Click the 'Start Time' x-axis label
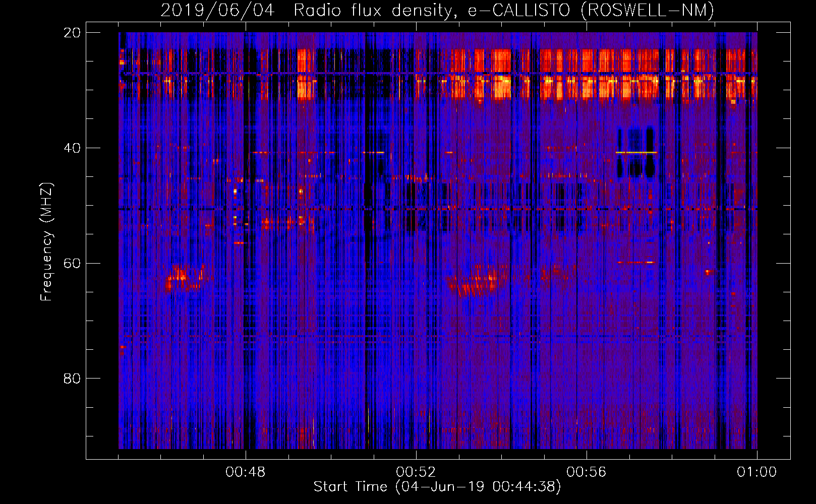 [437, 487]
